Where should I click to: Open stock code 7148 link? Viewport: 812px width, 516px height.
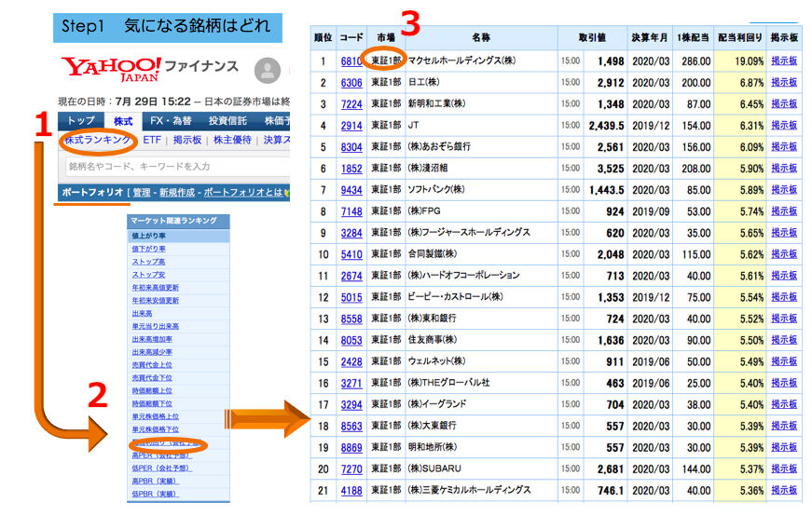351,211
